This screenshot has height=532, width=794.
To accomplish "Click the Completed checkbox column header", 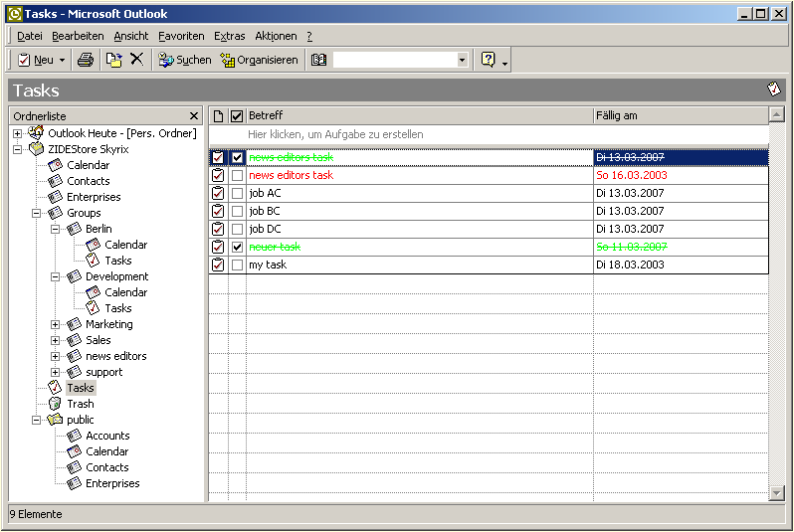I will click(x=237, y=116).
